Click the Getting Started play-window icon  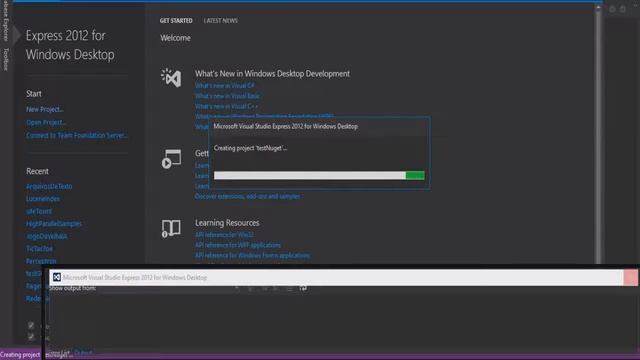pyautogui.click(x=171, y=159)
